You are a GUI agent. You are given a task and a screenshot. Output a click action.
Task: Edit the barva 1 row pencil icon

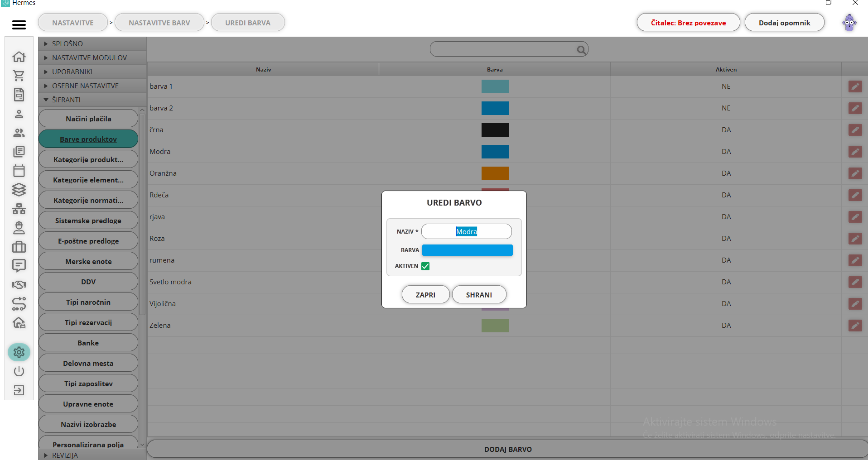(x=855, y=86)
